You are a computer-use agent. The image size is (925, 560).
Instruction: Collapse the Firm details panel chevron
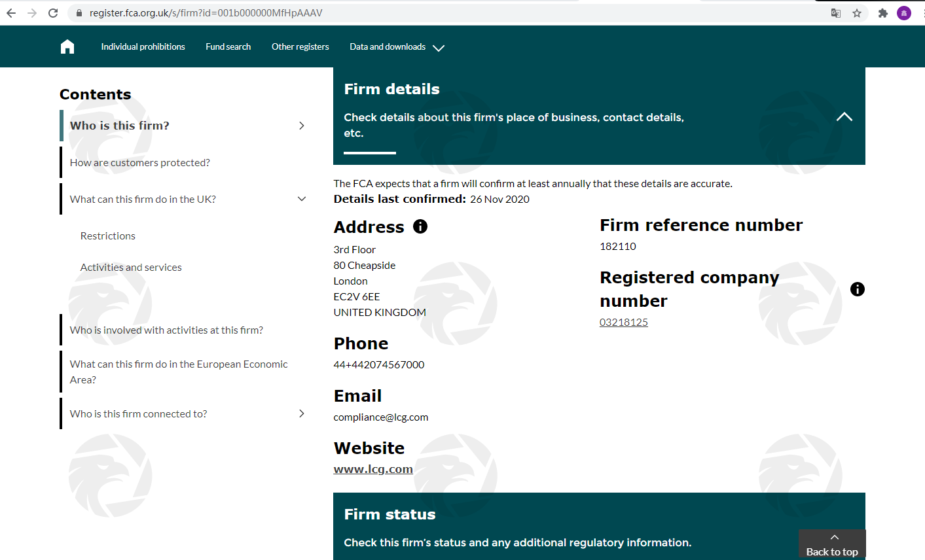pos(844,116)
